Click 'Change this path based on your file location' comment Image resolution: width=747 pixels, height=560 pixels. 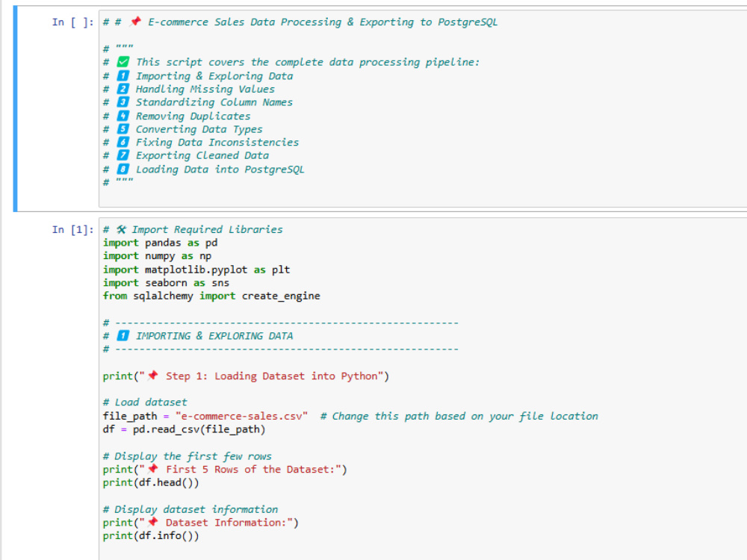pyautogui.click(x=459, y=416)
